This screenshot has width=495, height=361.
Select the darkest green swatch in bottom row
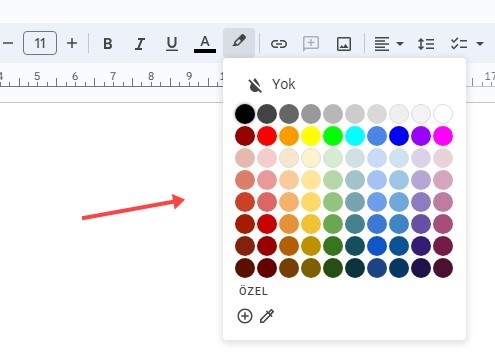click(333, 268)
